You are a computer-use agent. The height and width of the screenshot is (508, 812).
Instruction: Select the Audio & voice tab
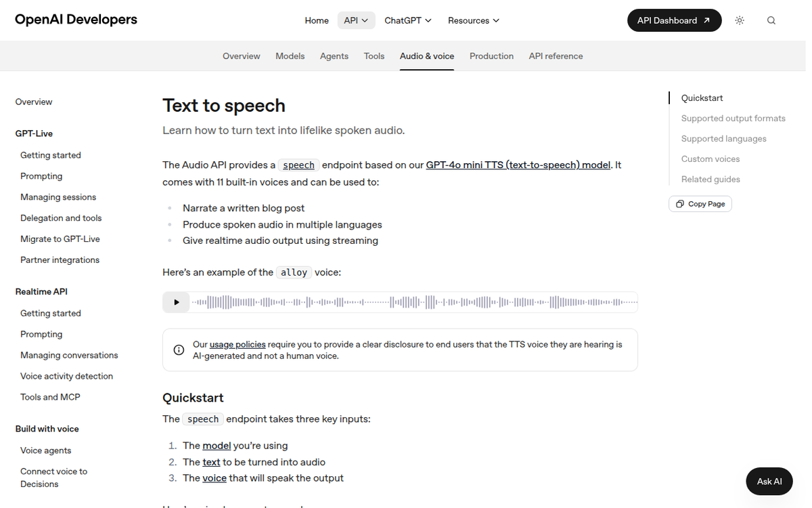[x=427, y=56]
